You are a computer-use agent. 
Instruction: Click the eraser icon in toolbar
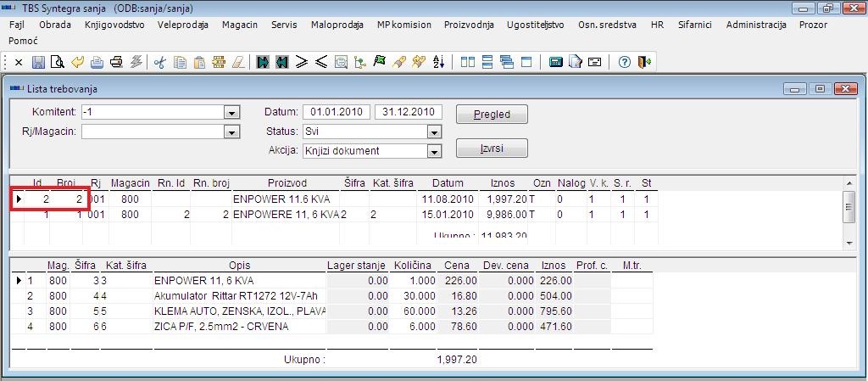click(238, 62)
